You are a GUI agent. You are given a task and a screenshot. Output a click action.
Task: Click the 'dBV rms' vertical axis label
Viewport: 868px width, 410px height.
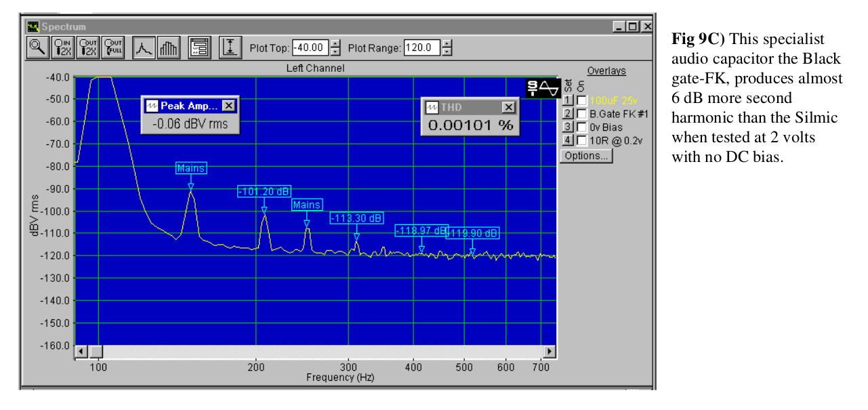[x=34, y=215]
